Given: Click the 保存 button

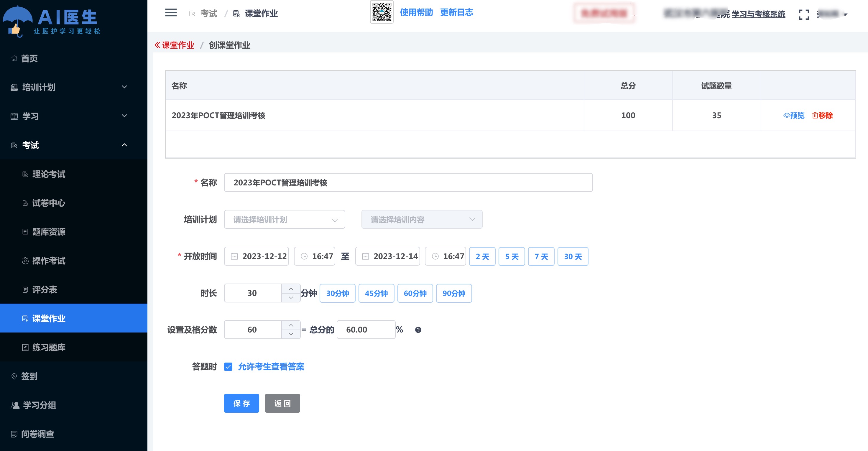Looking at the screenshot, I should pyautogui.click(x=241, y=403).
